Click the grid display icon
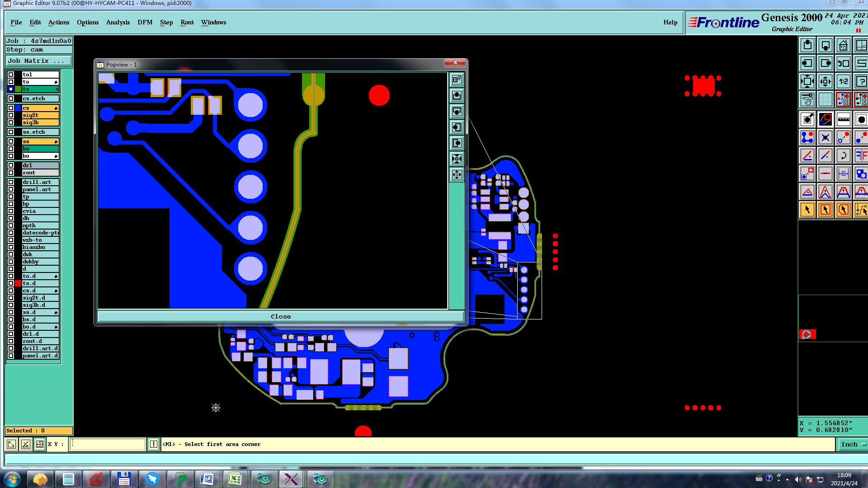This screenshot has width=868, height=488. (x=826, y=99)
